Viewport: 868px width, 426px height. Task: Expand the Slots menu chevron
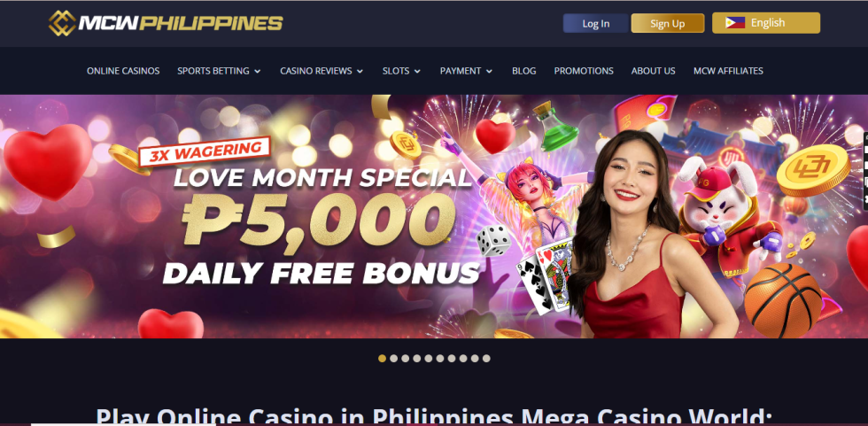pyautogui.click(x=417, y=72)
